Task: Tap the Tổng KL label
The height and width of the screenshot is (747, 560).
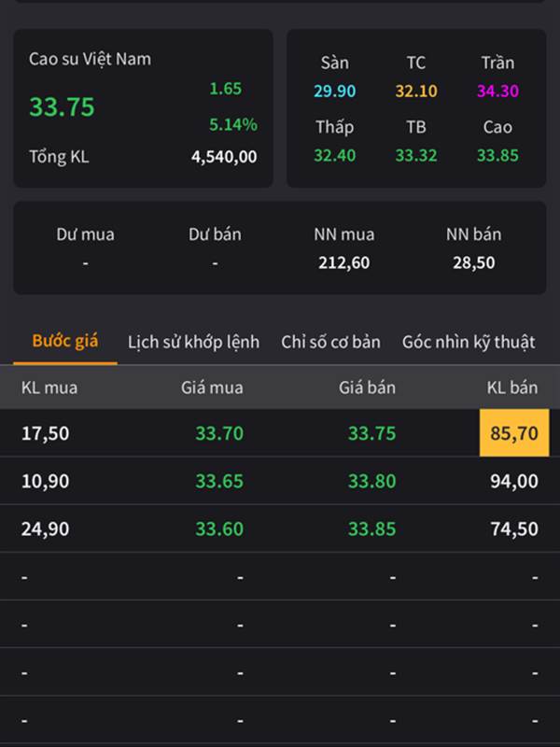Action: pyautogui.click(x=59, y=157)
